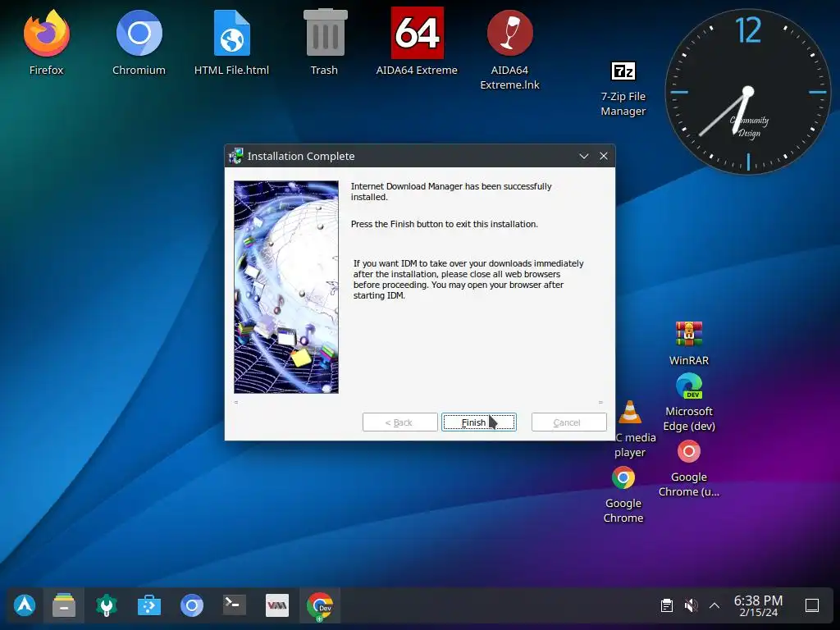
Task: Click the Finish button in installer
Action: (479, 422)
